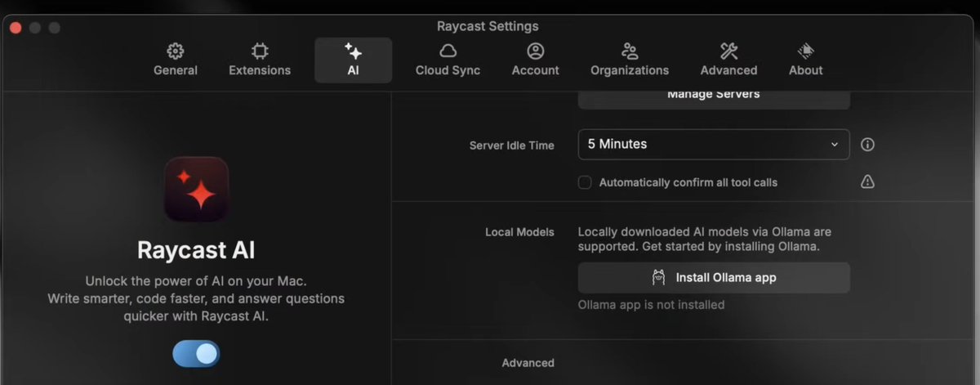Switch to the Extensions tab
The width and height of the screenshot is (980, 385).
260,60
